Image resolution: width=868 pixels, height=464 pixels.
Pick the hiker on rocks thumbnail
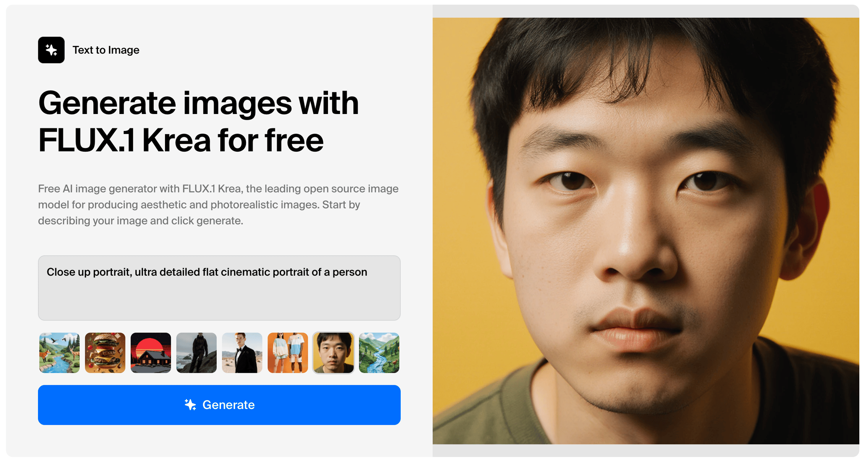(196, 353)
